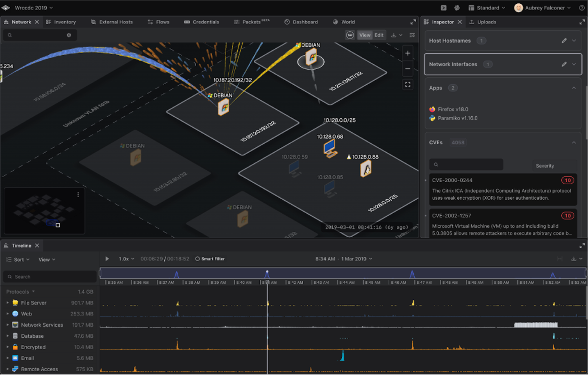Edit Host Hostnames with pencil icon

(x=564, y=41)
